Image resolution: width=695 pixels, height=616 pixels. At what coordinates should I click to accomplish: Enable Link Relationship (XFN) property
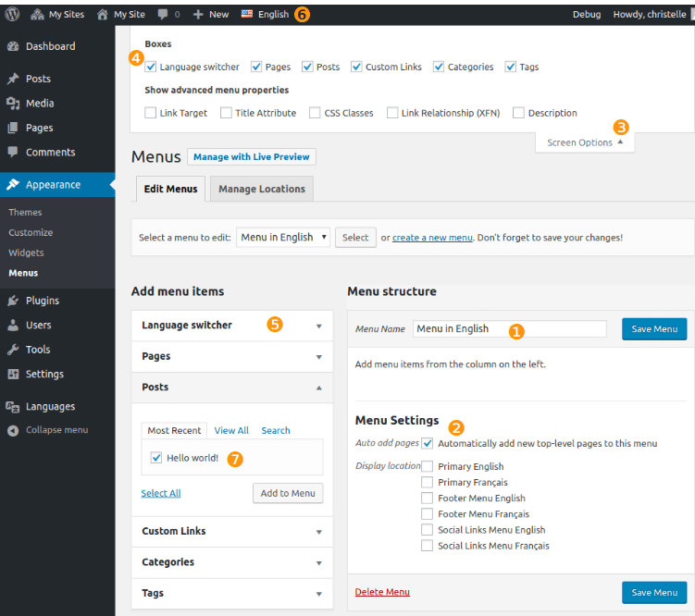point(392,113)
